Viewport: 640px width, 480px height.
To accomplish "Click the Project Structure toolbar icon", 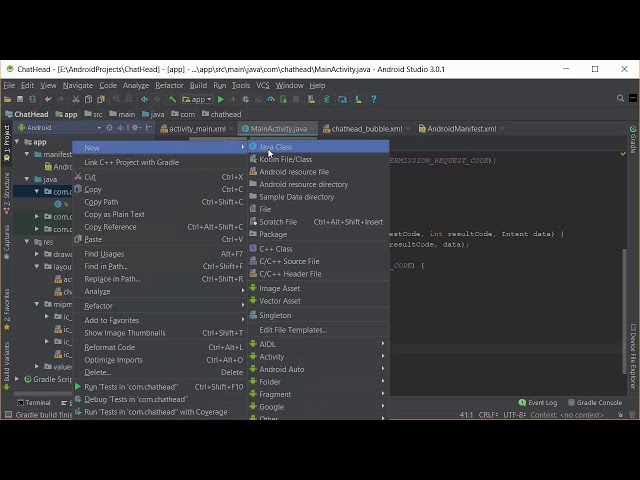I will tap(342, 99).
